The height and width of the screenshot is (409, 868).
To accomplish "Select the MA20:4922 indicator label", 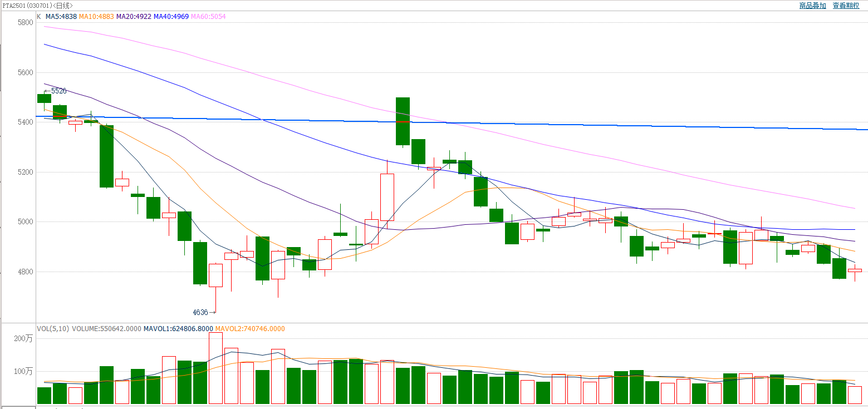I will coord(134,17).
